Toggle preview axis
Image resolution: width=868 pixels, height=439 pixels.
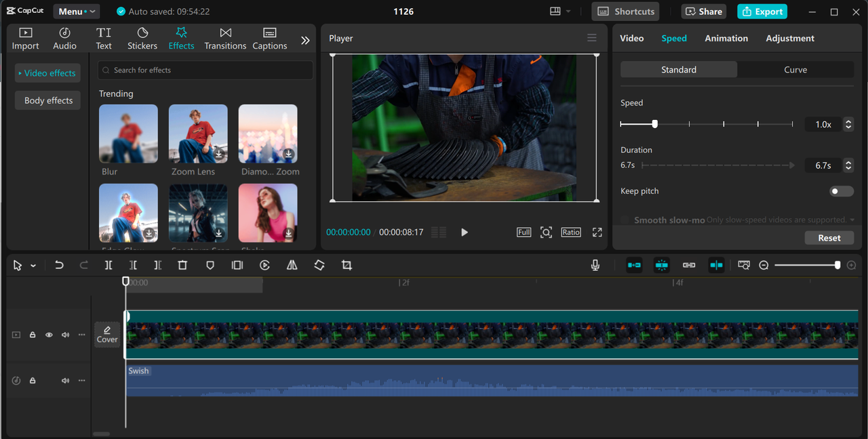[716, 266]
